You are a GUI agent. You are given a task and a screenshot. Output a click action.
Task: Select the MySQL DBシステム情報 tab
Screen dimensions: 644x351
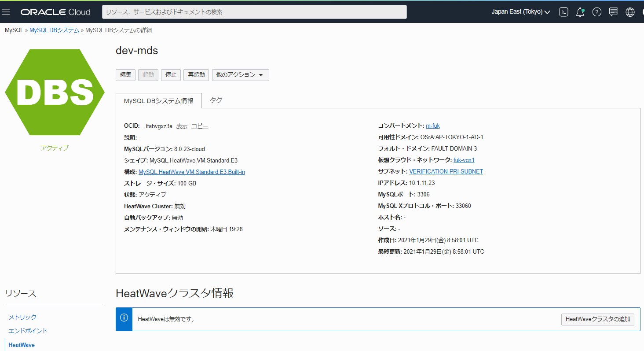[158, 100]
